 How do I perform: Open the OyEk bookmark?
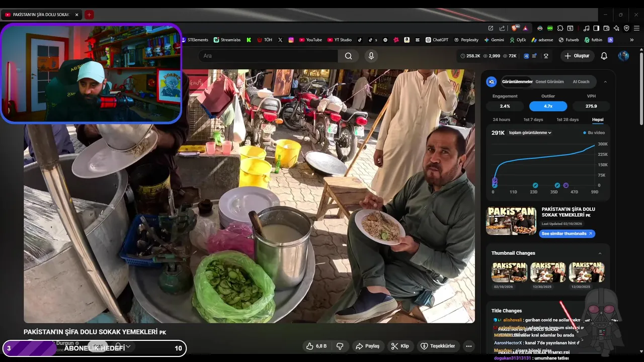[x=518, y=40]
